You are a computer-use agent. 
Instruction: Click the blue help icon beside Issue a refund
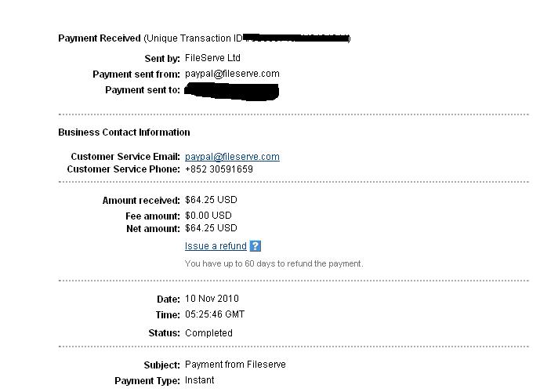(x=256, y=246)
